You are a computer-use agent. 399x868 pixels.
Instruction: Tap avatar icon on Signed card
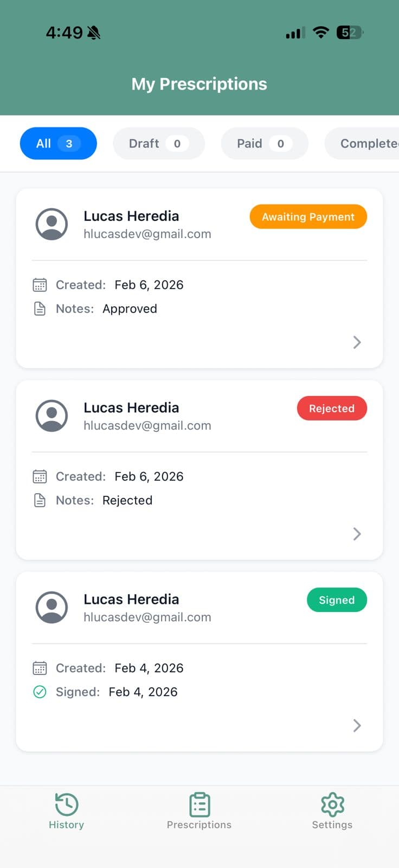52,607
